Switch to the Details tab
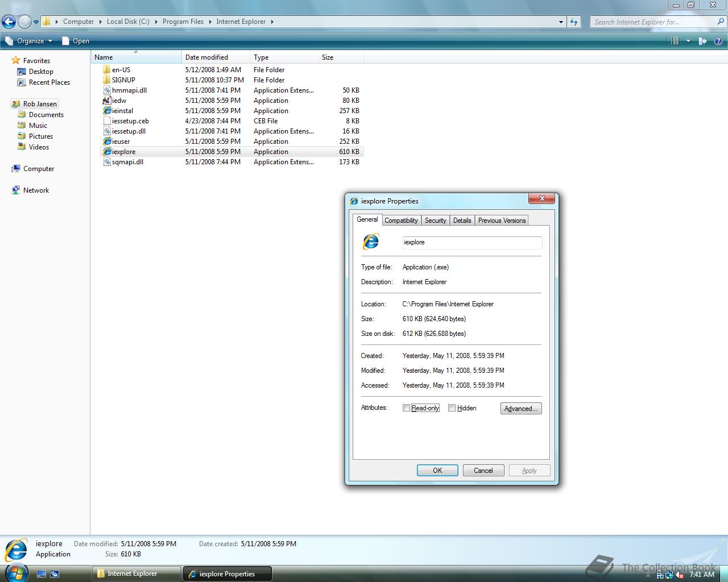 point(462,221)
